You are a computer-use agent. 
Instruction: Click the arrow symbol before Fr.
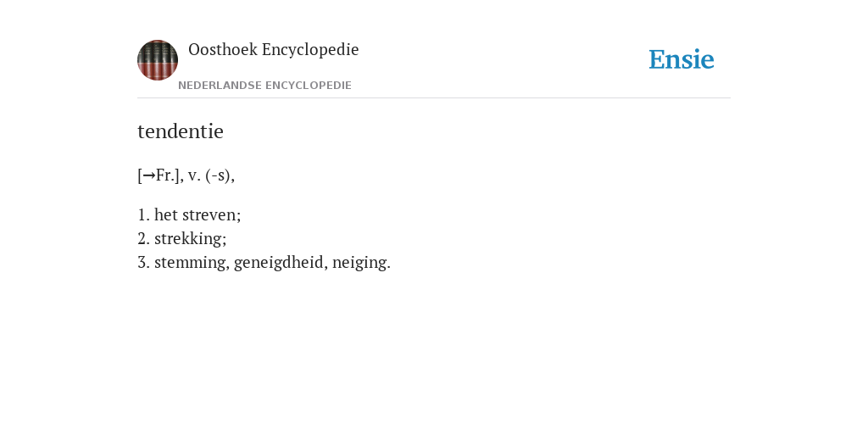[x=148, y=176]
